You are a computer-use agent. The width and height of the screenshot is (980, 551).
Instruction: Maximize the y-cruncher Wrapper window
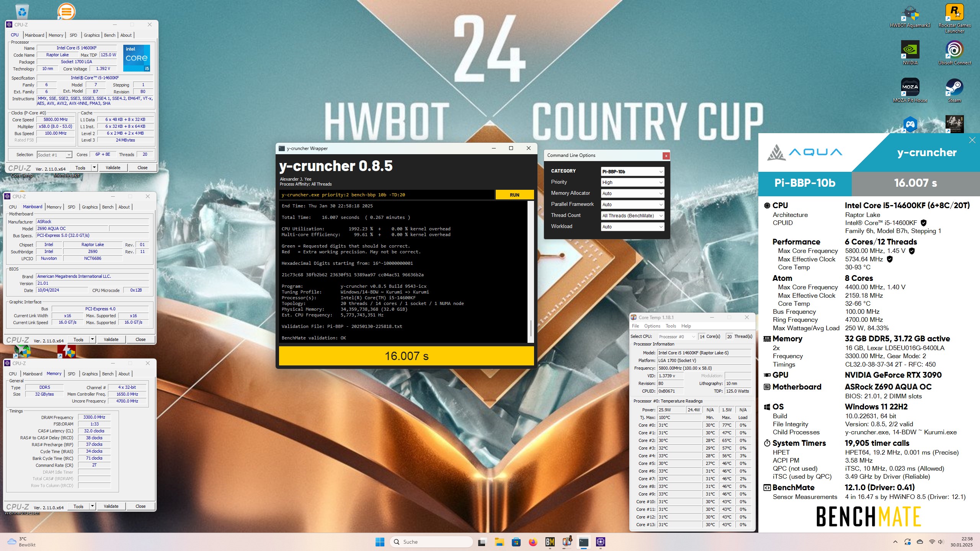[x=511, y=148]
